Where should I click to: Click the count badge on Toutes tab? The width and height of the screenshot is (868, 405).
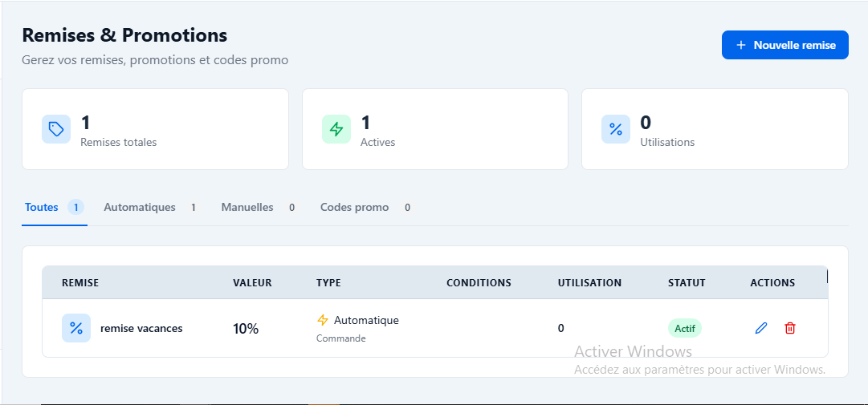point(75,208)
